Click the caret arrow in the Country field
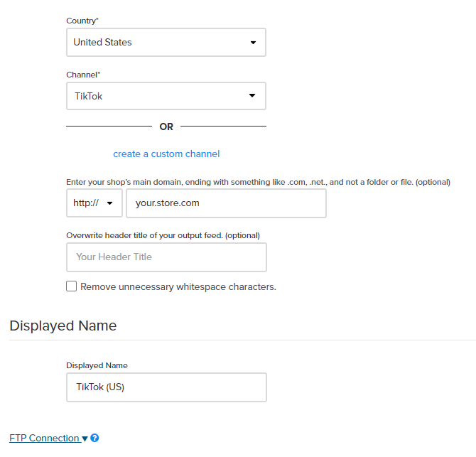Viewport: 476px width, 457px height. 253,43
